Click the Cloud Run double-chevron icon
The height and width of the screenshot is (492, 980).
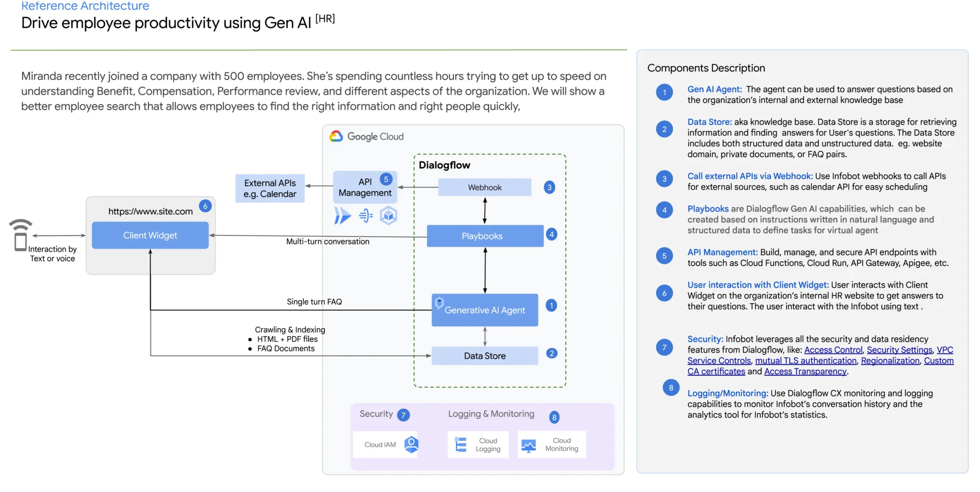(x=343, y=215)
